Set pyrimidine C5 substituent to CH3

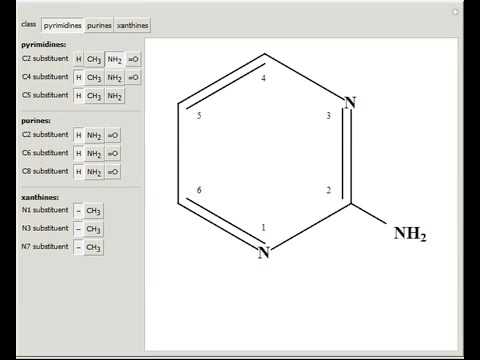94,96
